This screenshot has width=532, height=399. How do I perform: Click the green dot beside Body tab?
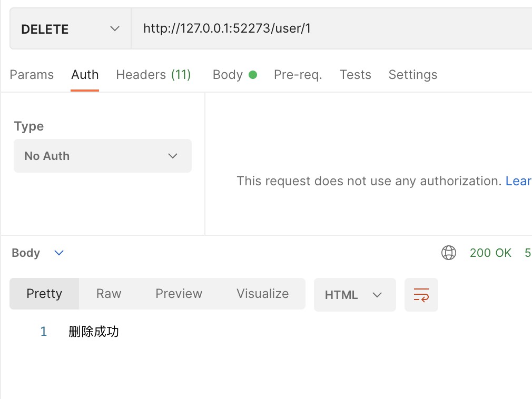[253, 75]
